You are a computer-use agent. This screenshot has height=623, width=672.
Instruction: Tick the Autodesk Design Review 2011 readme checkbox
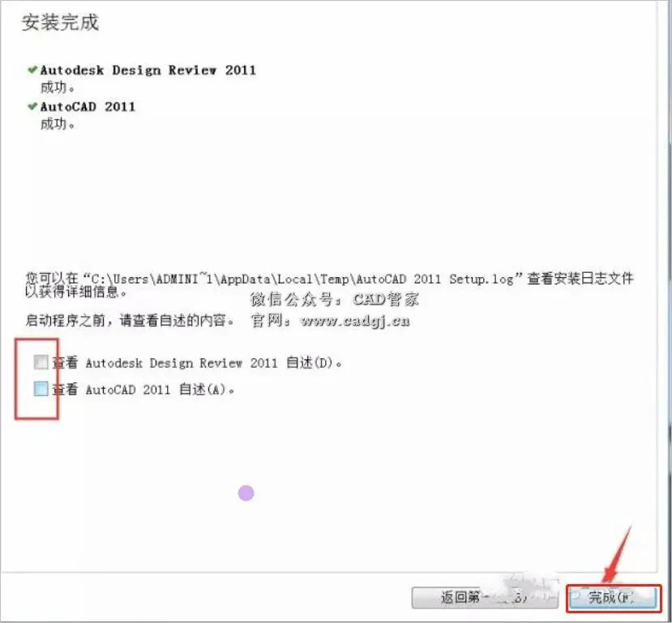[41, 362]
